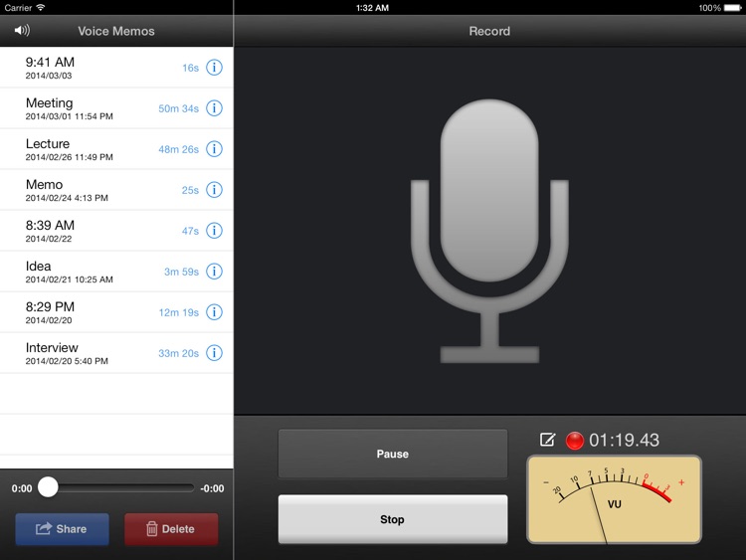Tap the 2014/03/01 11:54 PM date text

coord(69,116)
